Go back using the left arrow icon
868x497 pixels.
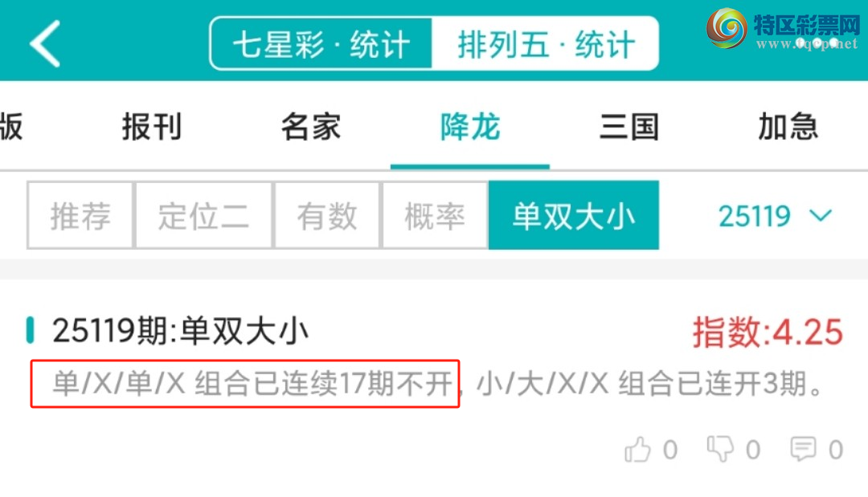point(45,43)
